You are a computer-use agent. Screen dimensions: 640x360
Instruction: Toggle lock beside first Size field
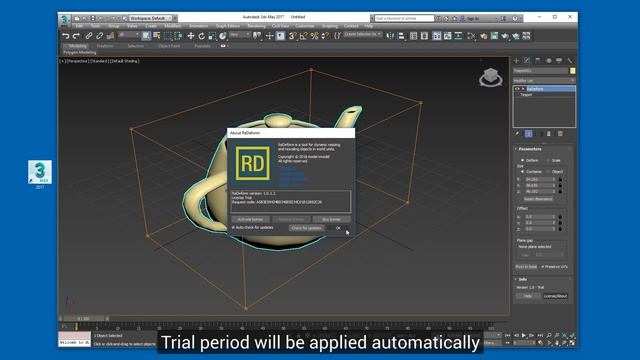[x=560, y=179]
